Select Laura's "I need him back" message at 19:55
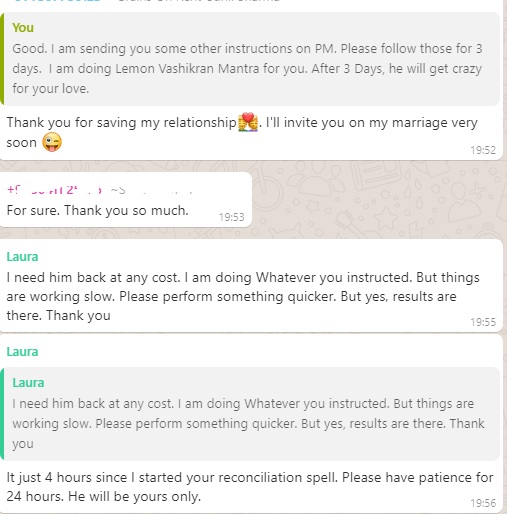The width and height of the screenshot is (507, 514). [x=243, y=296]
